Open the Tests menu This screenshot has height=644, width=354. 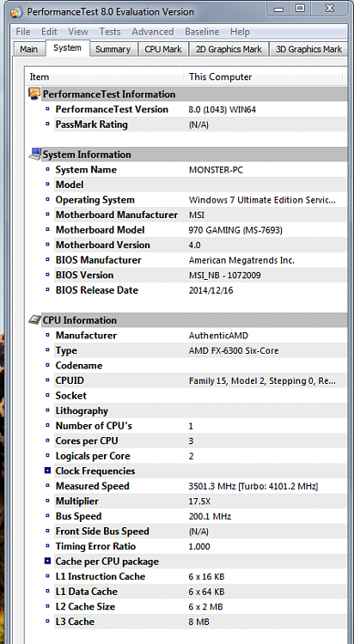(110, 32)
